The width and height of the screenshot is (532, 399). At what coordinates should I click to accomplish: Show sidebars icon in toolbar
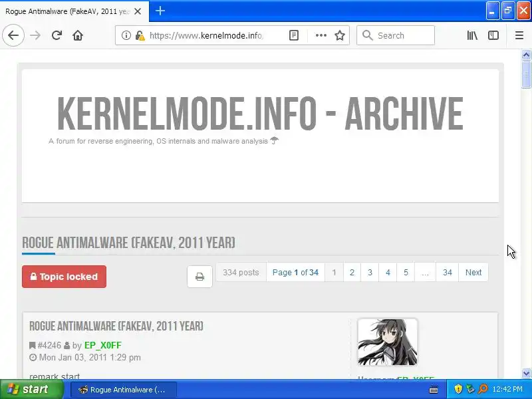click(x=493, y=35)
